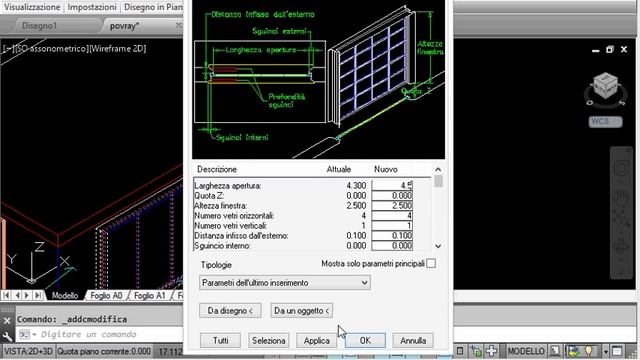The image size is (640, 360).
Task: Click the Attuale value 4.300 for Larghezza apertura
Action: pos(356,185)
